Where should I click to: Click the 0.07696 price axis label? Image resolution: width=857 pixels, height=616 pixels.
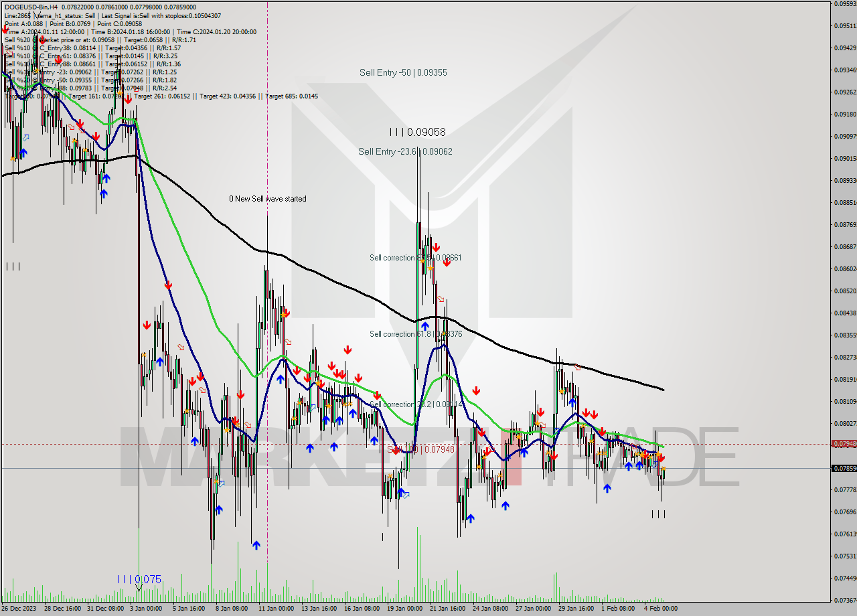pos(844,512)
